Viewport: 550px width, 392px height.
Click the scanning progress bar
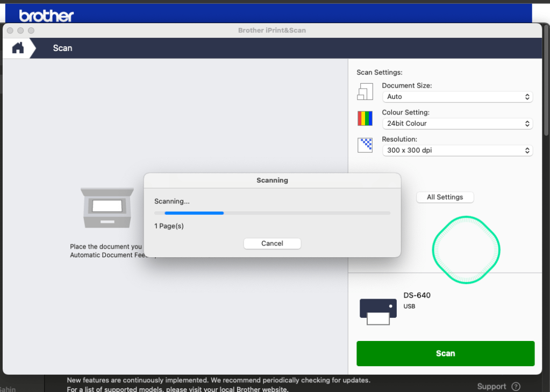[x=272, y=213]
